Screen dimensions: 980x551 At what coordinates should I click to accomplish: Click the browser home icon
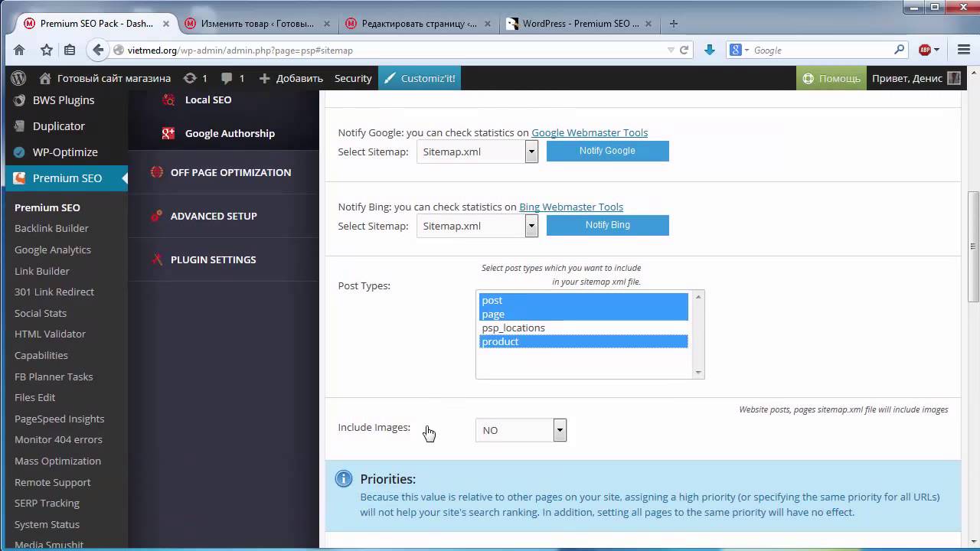[x=19, y=50]
